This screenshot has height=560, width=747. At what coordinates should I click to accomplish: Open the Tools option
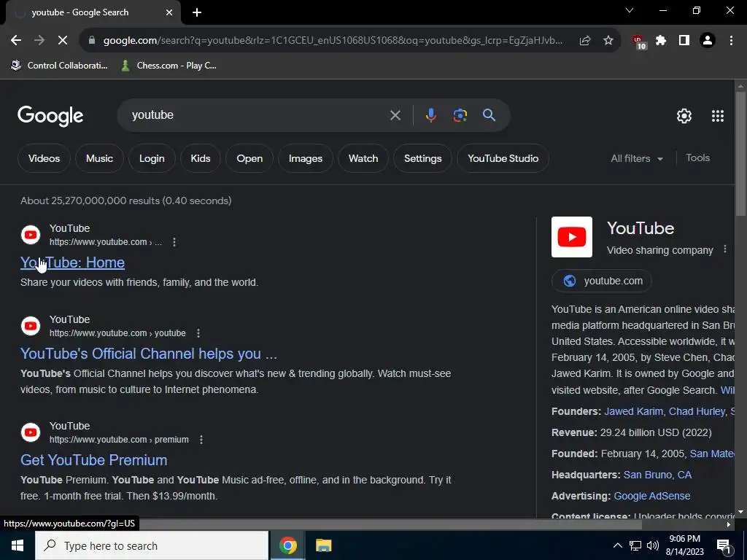pyautogui.click(x=697, y=157)
